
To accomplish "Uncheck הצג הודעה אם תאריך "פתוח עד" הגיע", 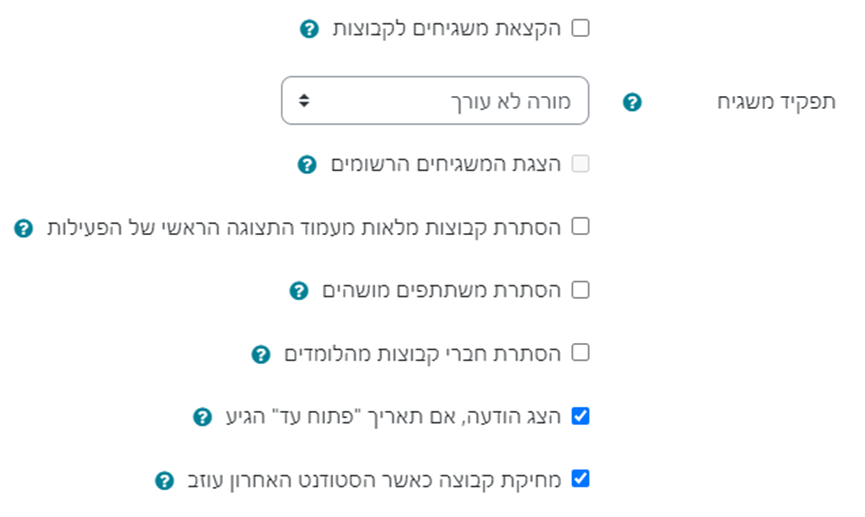I will (x=580, y=415).
